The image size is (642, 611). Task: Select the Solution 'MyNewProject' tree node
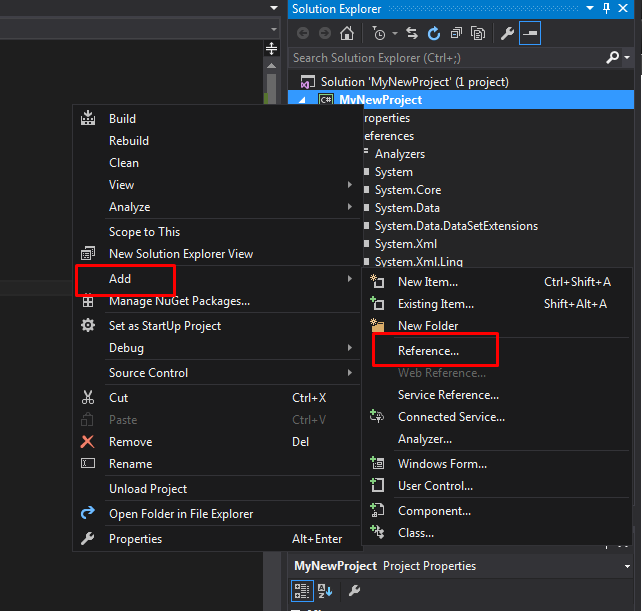(x=414, y=82)
